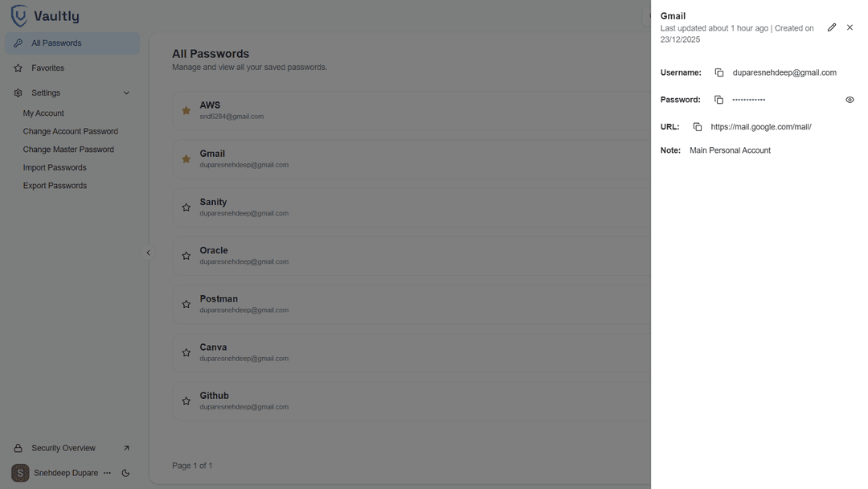Image resolution: width=868 pixels, height=489 pixels.
Task: Go to Export Passwords
Action: point(55,186)
